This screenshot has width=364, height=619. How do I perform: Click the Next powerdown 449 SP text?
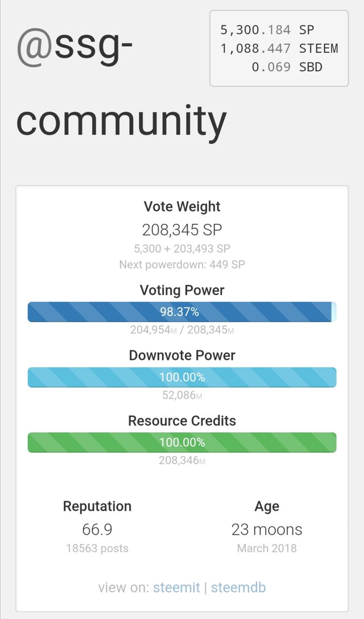point(182,264)
